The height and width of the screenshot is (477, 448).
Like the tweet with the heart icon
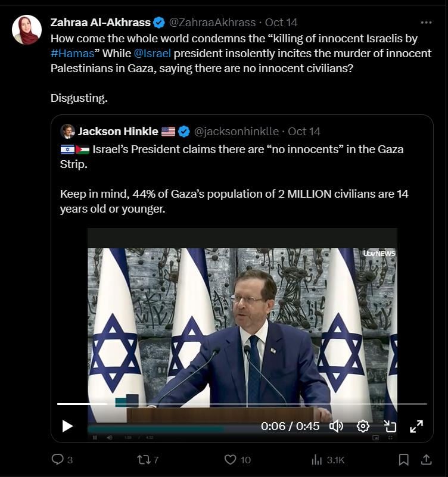coord(229,459)
